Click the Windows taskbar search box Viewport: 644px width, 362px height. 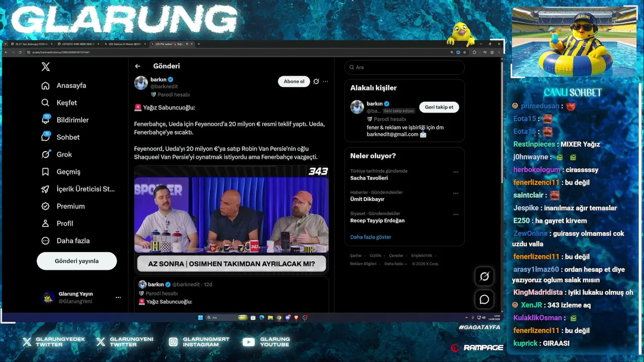226,317
